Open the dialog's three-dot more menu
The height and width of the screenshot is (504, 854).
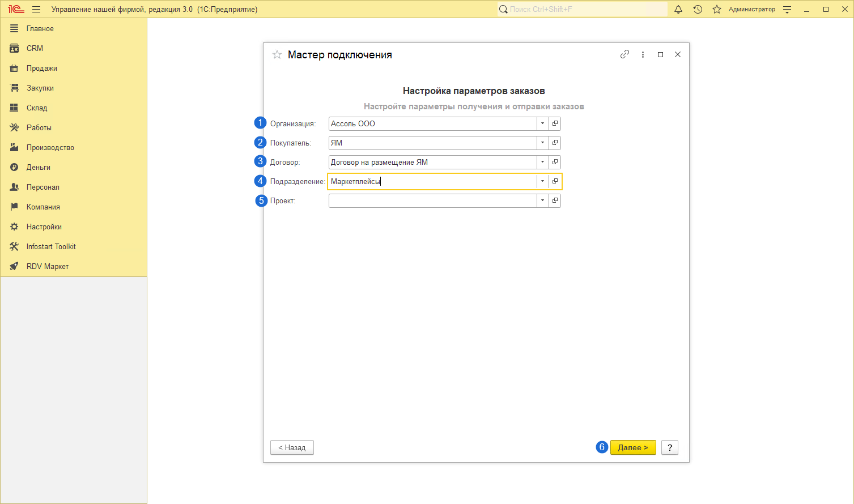(643, 54)
